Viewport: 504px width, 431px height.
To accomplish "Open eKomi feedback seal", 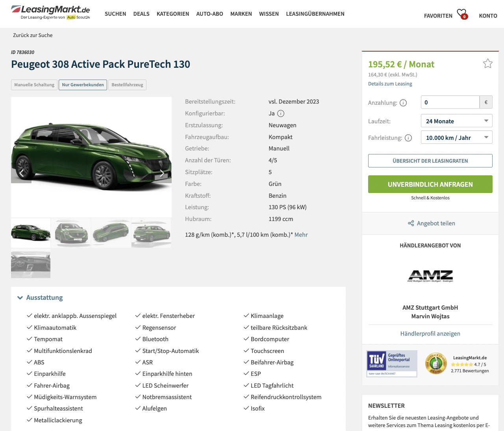I will tap(436, 363).
